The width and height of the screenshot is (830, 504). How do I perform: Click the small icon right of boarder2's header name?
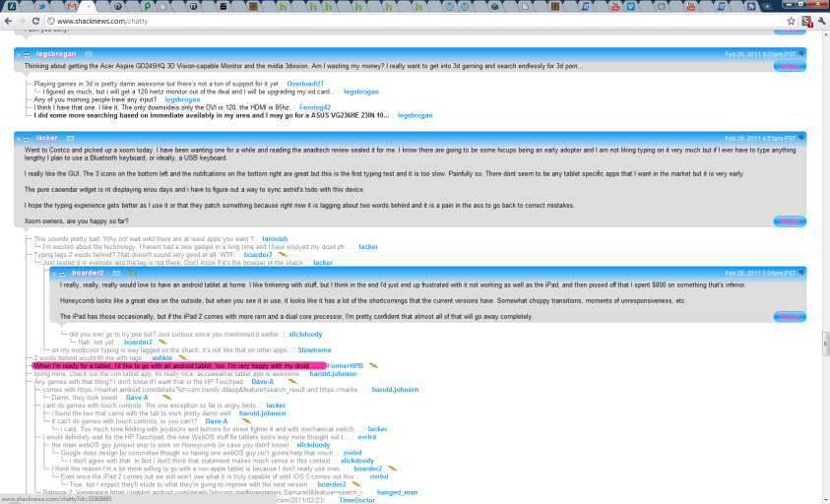(x=116, y=274)
